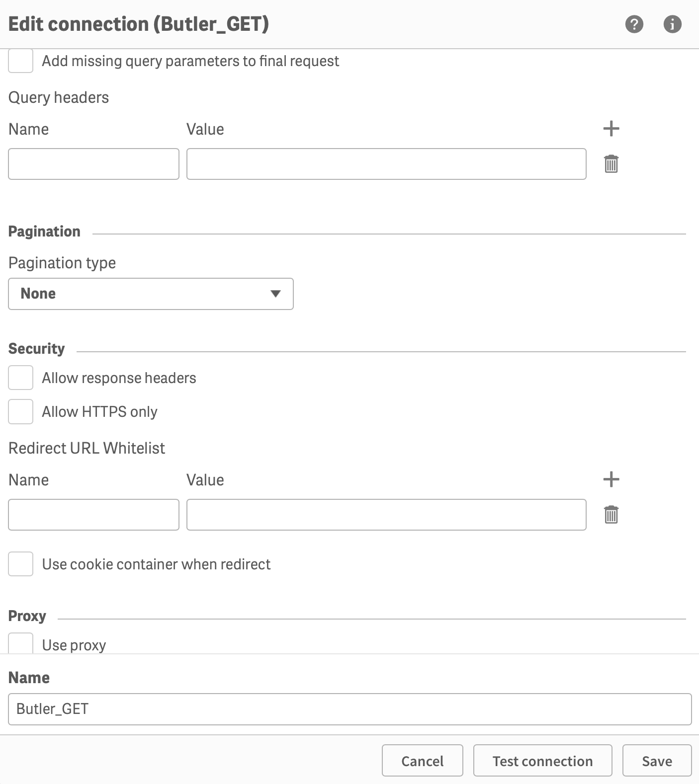Toggle the Use proxy checkbox
Screen dimensions: 699x784
[21, 644]
